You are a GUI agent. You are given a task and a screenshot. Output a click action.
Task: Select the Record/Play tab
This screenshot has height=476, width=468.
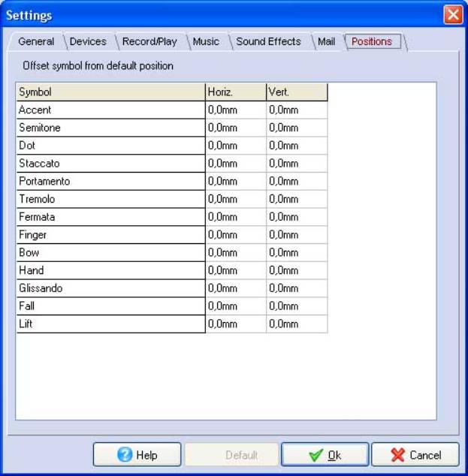149,41
